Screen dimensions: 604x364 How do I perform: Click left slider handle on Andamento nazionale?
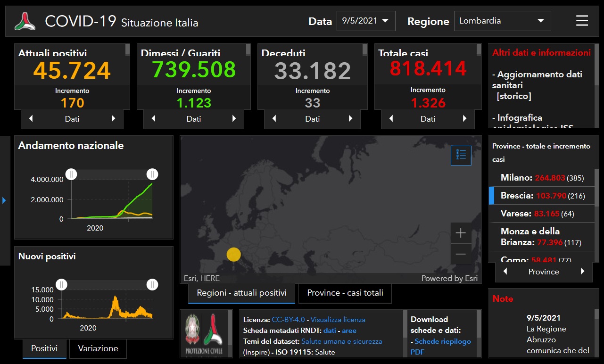pyautogui.click(x=71, y=174)
